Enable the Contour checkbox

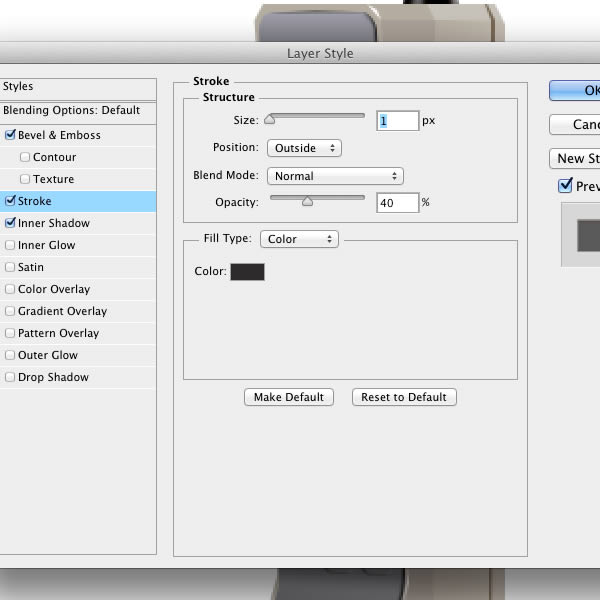point(25,157)
